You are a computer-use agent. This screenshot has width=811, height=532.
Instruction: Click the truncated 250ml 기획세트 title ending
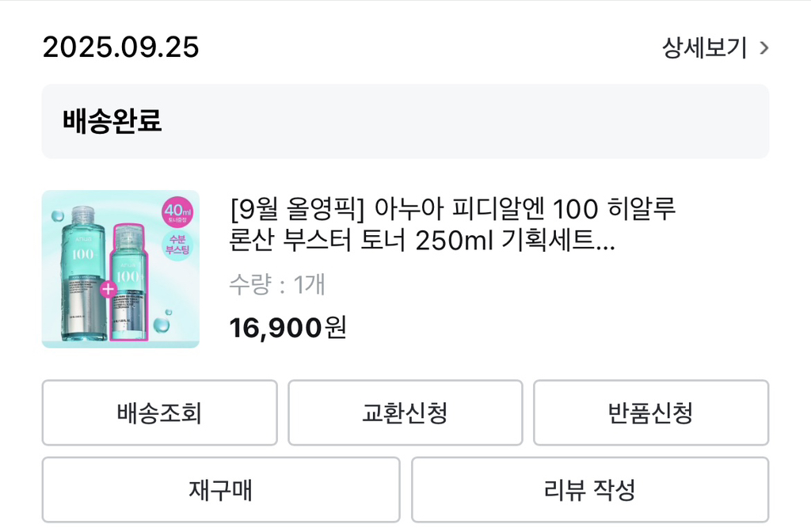[515, 241]
